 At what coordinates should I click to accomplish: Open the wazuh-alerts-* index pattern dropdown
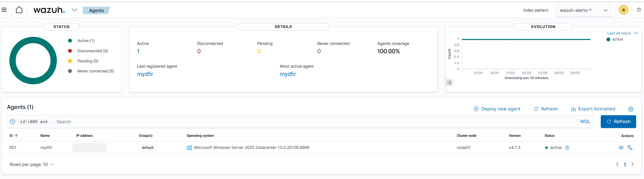pyautogui.click(x=583, y=10)
